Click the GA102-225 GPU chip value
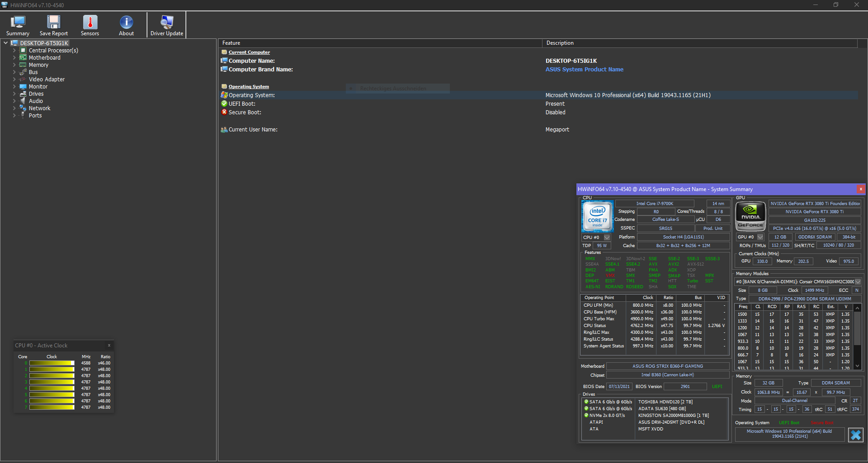The image size is (868, 463). [x=815, y=220]
